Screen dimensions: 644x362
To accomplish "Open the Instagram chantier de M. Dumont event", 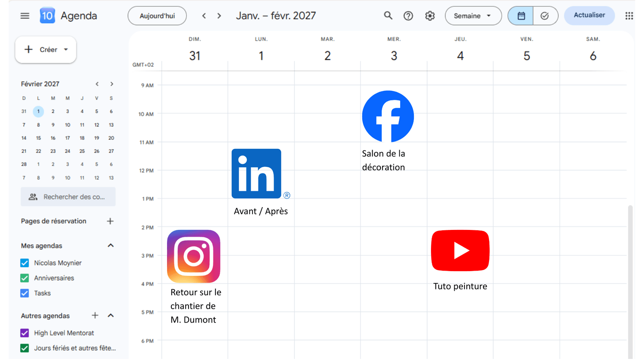I will (194, 277).
